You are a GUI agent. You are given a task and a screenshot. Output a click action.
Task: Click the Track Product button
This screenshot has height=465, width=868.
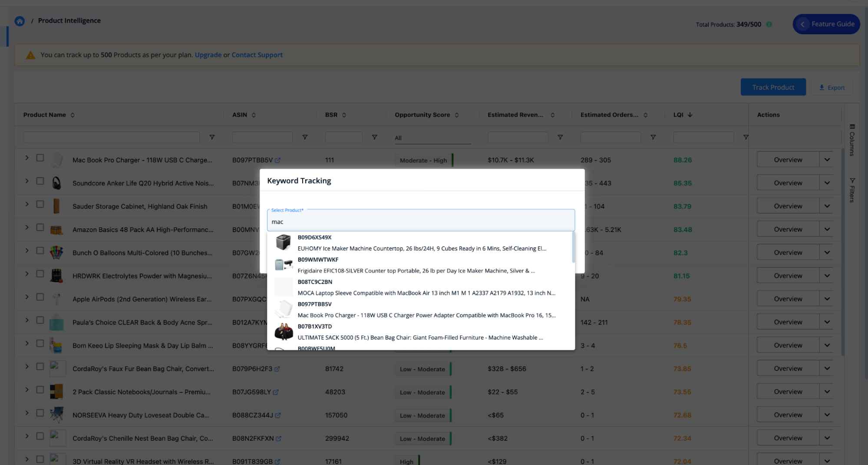[x=773, y=87]
